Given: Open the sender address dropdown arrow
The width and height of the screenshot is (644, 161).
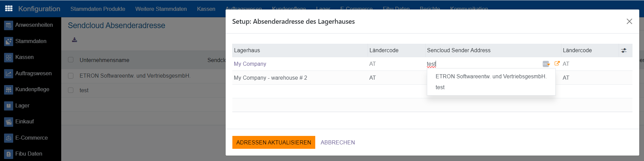Looking at the screenshot, I should click(546, 64).
